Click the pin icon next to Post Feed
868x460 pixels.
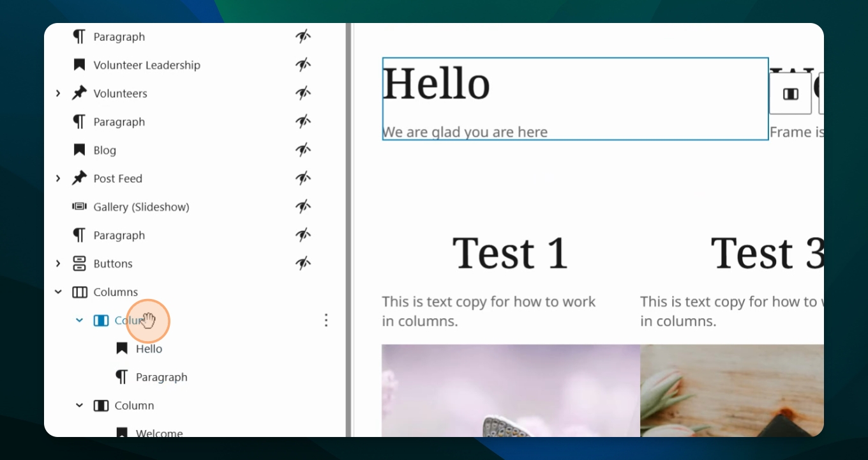click(79, 178)
